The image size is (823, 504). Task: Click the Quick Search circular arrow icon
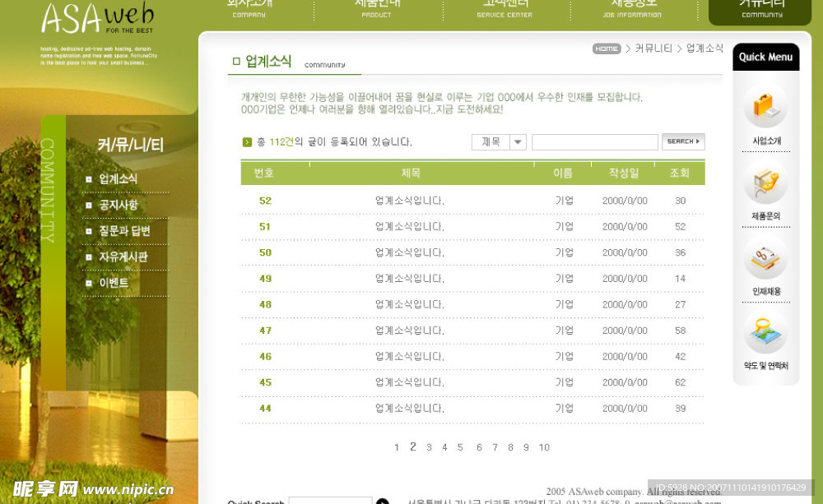381,500
